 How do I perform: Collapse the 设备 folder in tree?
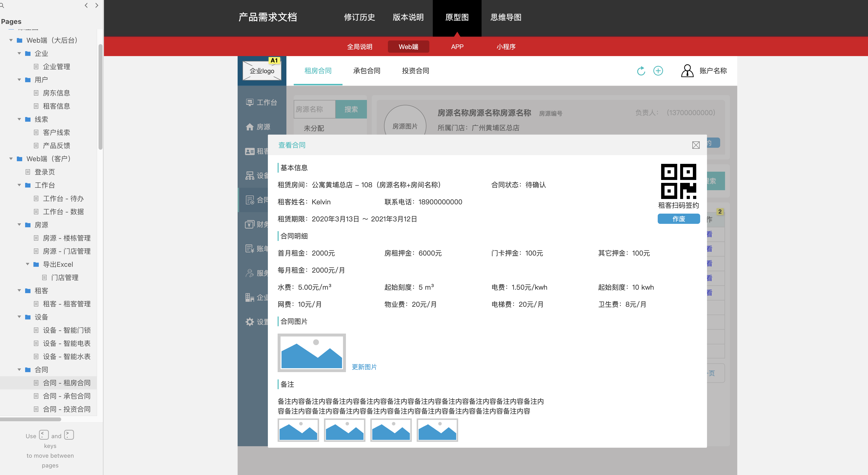[19, 317]
